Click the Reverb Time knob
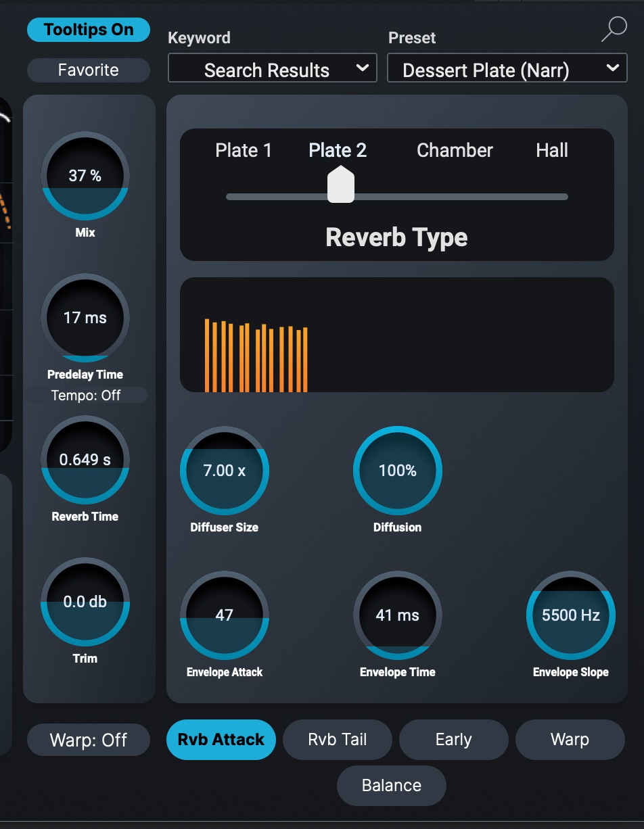Viewport: 644px width, 829px height. click(x=85, y=460)
